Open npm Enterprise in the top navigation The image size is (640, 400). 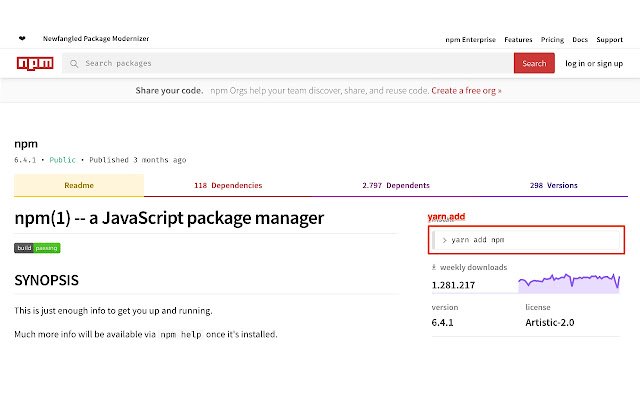470,40
